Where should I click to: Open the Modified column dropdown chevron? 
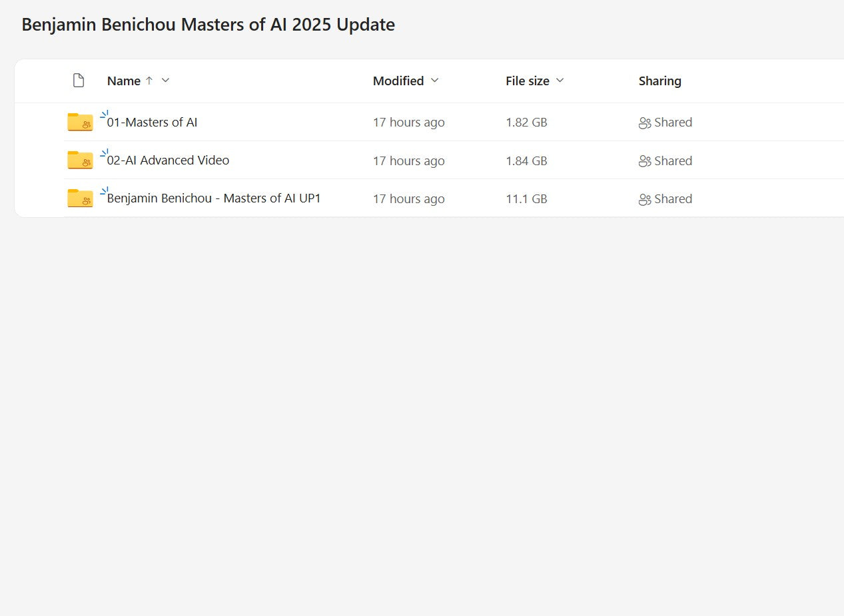(435, 81)
